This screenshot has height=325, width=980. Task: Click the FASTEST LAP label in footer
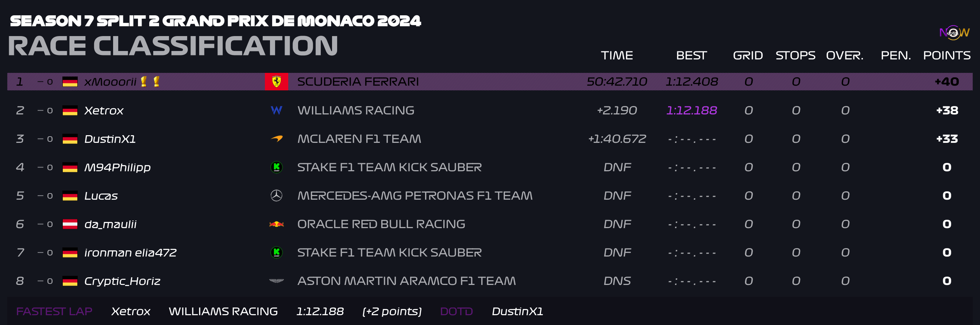pyautogui.click(x=54, y=311)
